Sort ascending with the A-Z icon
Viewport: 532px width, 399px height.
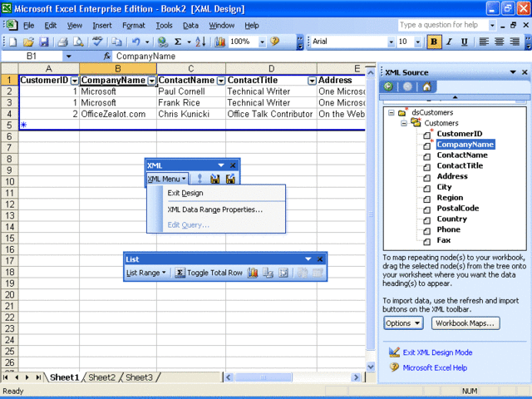[200, 42]
